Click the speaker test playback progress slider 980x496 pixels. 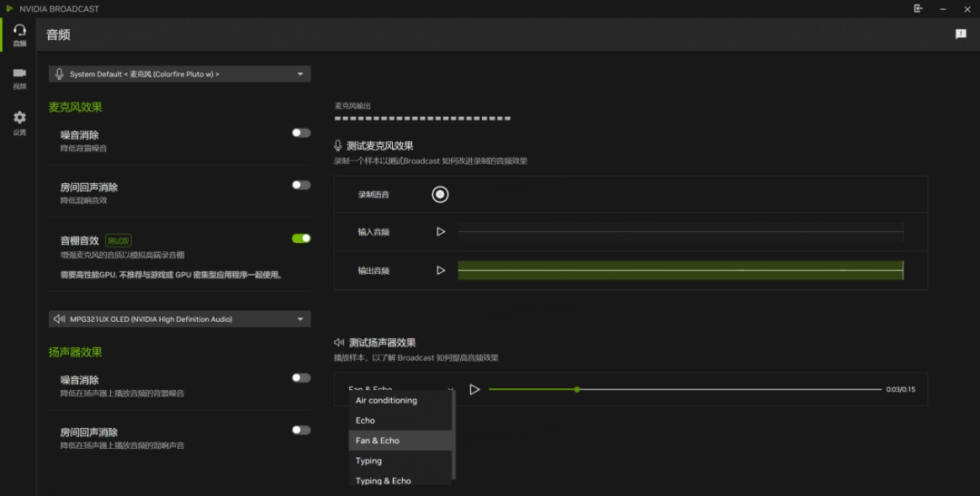pyautogui.click(x=684, y=389)
